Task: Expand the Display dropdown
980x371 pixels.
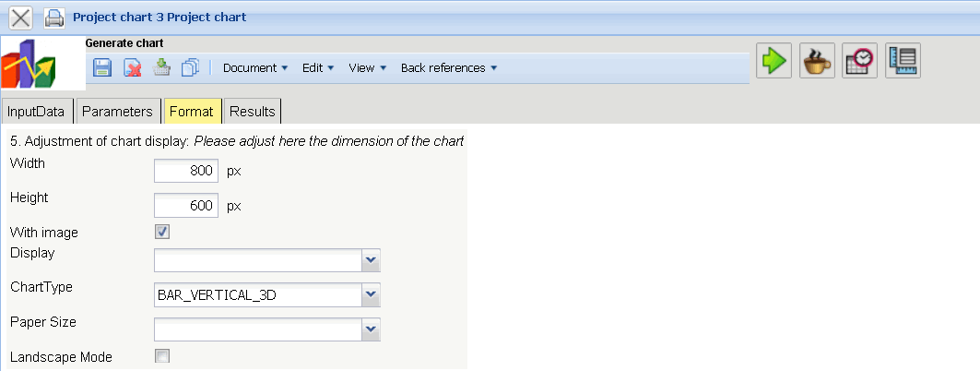Action: pyautogui.click(x=371, y=260)
